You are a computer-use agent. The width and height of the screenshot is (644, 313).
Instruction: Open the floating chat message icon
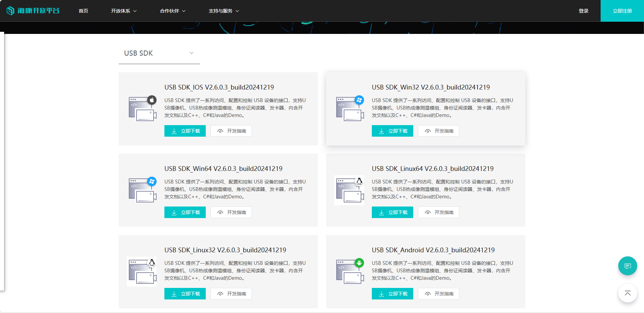628,266
